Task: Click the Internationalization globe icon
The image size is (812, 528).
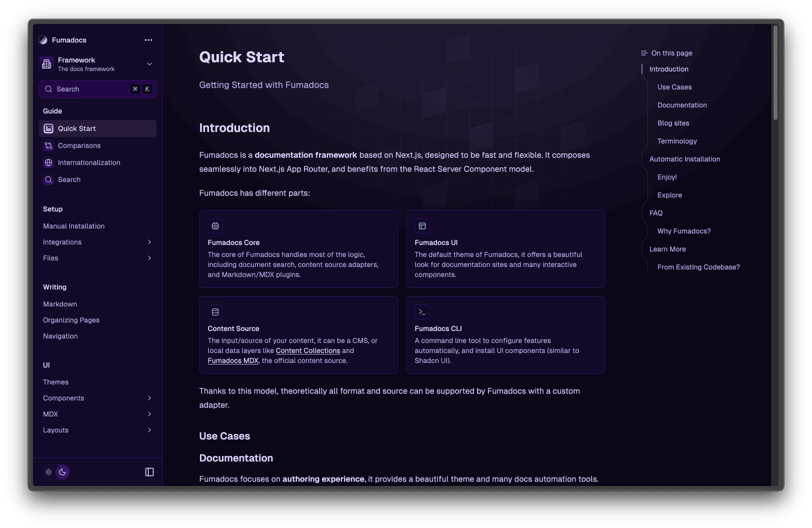Action: pos(48,162)
